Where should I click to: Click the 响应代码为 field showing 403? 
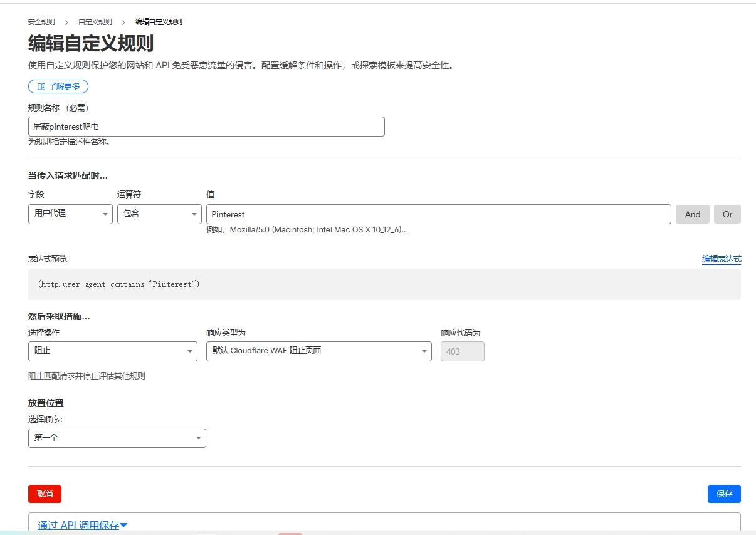(x=462, y=351)
